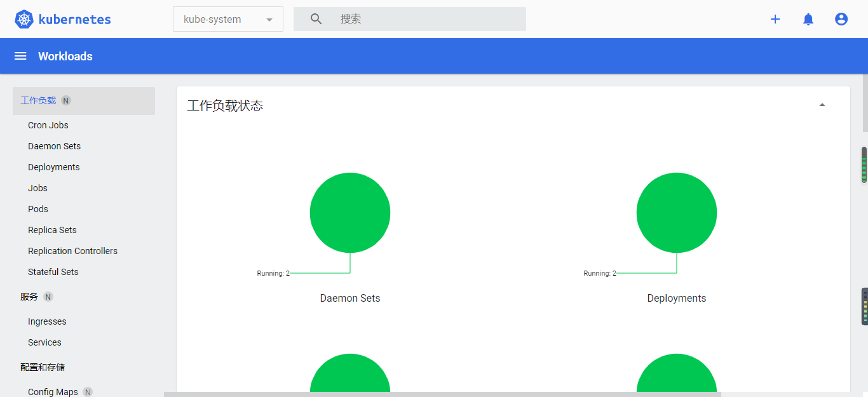Open the hamburger navigation menu

(20, 56)
